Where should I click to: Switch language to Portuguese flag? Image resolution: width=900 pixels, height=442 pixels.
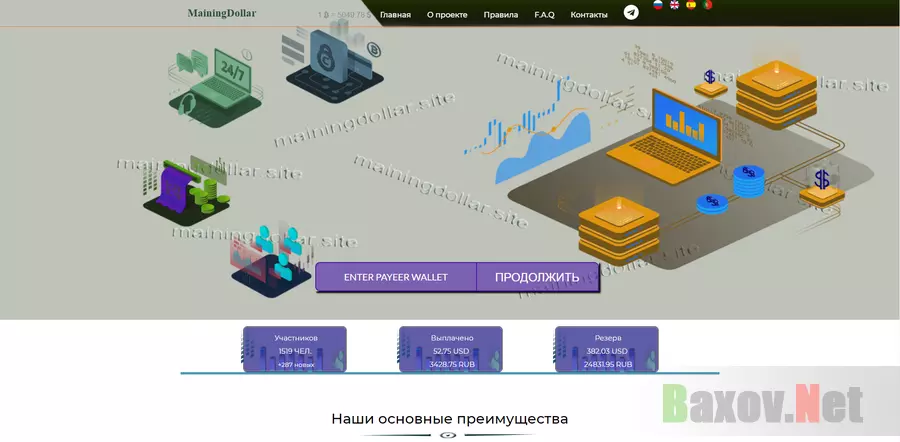(708, 5)
